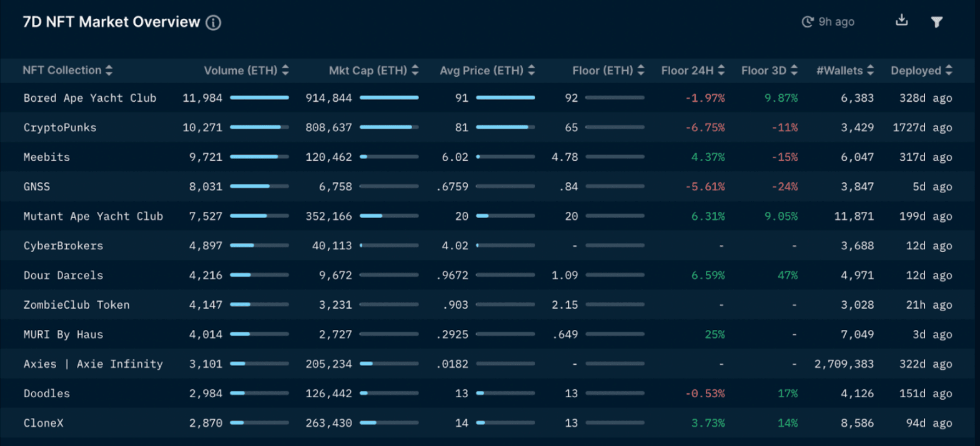The image size is (980, 446).
Task: Click the download icon
Action: tap(901, 21)
